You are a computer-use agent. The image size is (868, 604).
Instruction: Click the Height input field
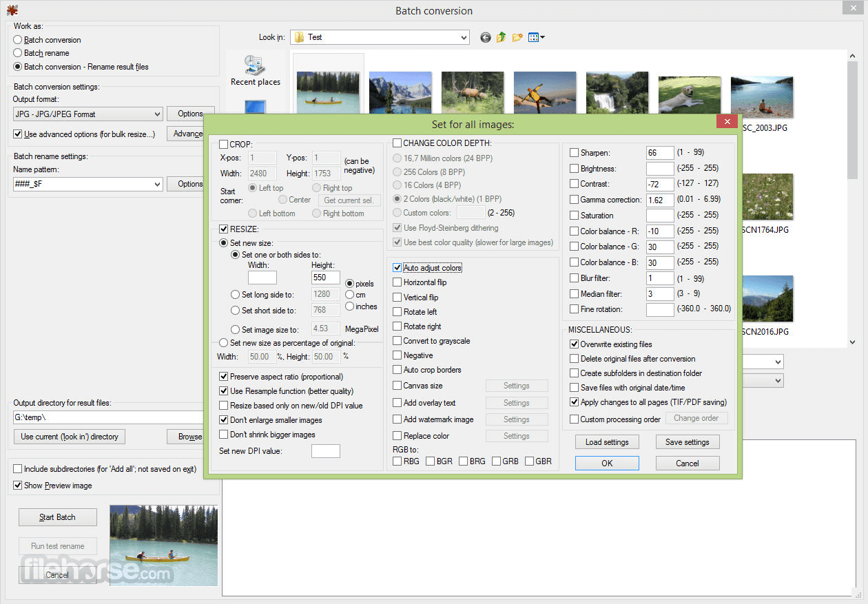point(325,278)
